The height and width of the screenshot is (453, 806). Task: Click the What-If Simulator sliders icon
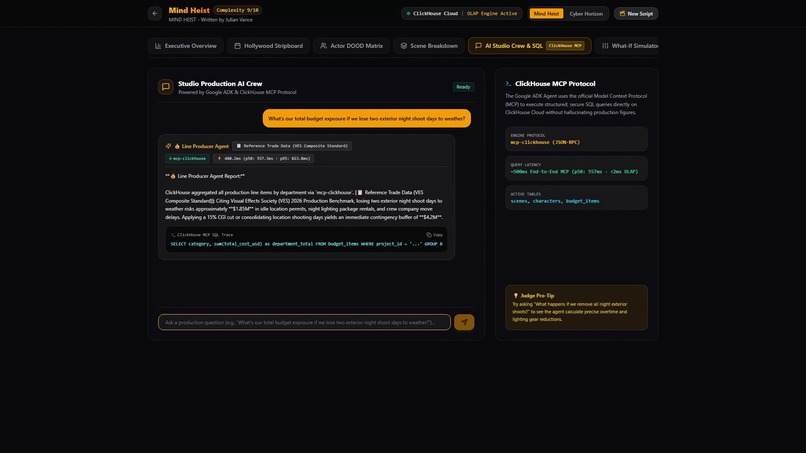pyautogui.click(x=605, y=46)
